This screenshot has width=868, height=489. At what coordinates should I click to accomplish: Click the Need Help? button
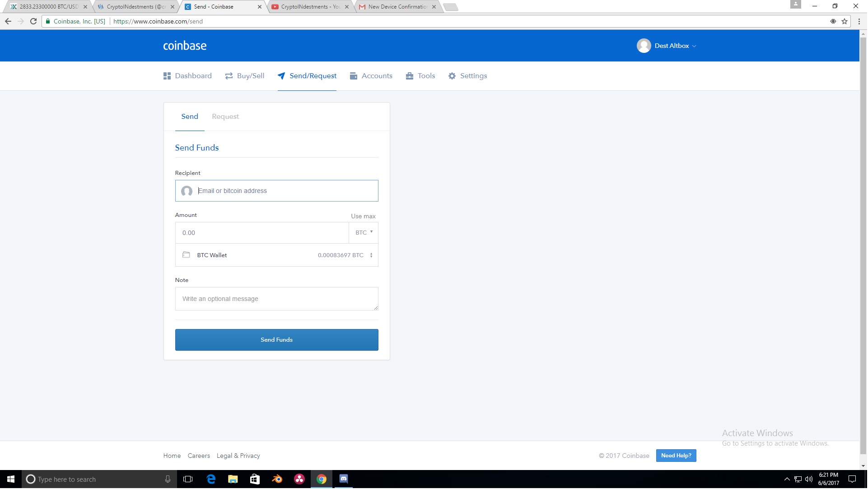(676, 456)
